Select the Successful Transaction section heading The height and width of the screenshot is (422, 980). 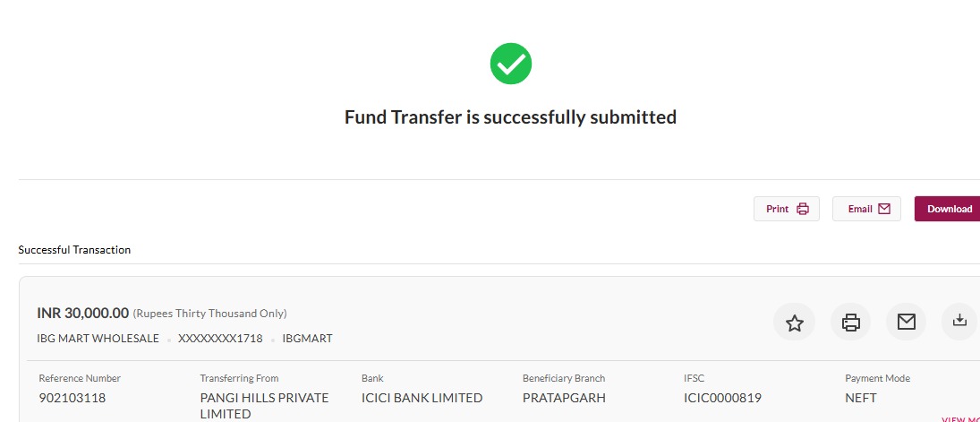pyautogui.click(x=74, y=250)
